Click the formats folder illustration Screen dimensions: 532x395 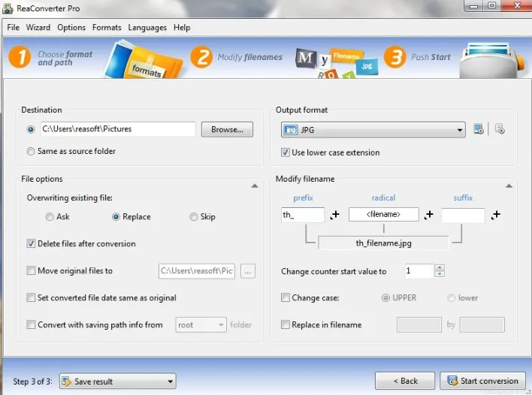(144, 61)
